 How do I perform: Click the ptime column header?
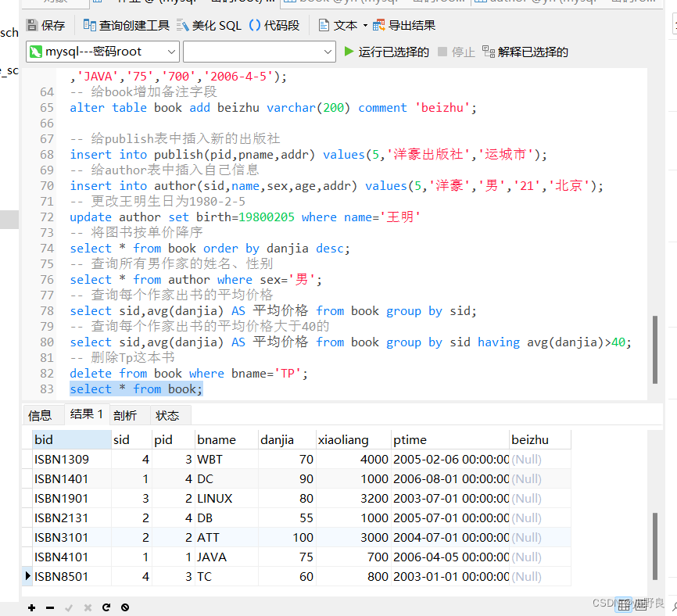click(x=450, y=439)
